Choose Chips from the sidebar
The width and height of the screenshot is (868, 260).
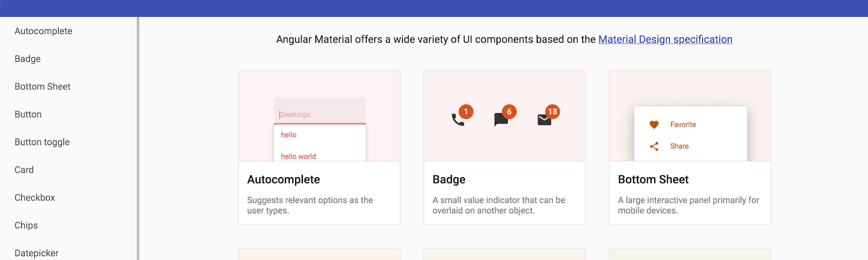point(26,225)
